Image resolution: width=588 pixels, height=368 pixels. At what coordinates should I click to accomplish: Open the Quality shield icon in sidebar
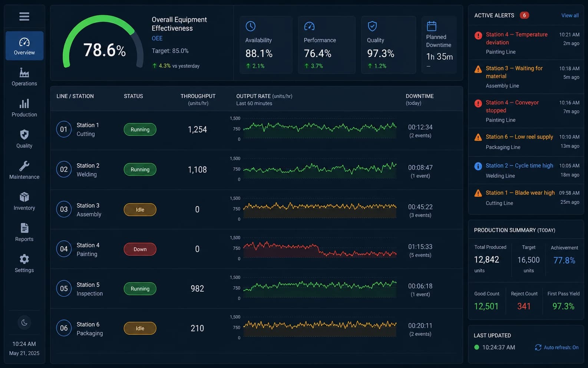coord(24,135)
